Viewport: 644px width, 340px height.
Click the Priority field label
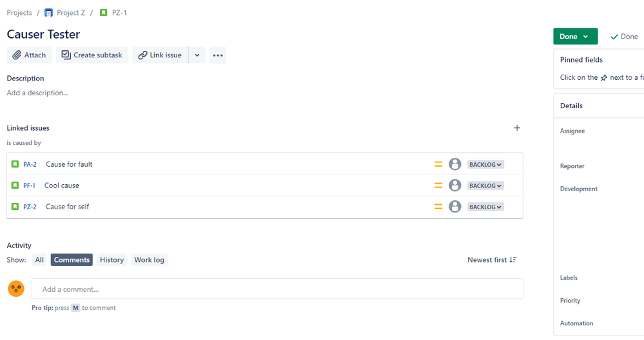coord(570,300)
